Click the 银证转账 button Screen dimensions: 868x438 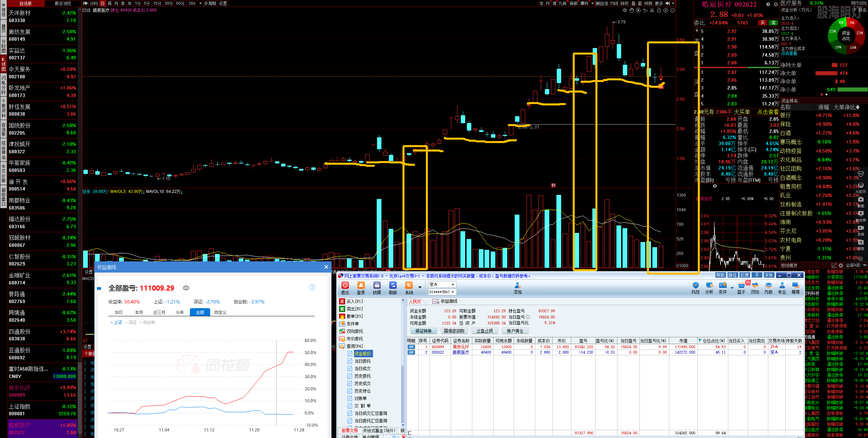tap(424, 331)
